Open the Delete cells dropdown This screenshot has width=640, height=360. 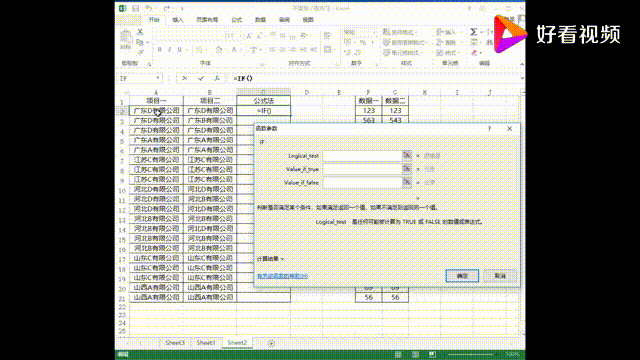point(448,42)
